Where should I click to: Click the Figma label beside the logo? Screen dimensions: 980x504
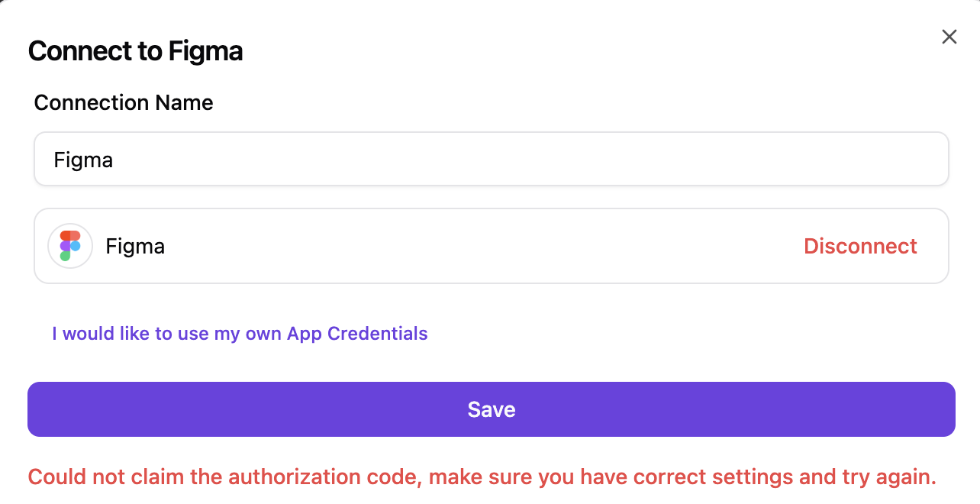pyautogui.click(x=135, y=246)
